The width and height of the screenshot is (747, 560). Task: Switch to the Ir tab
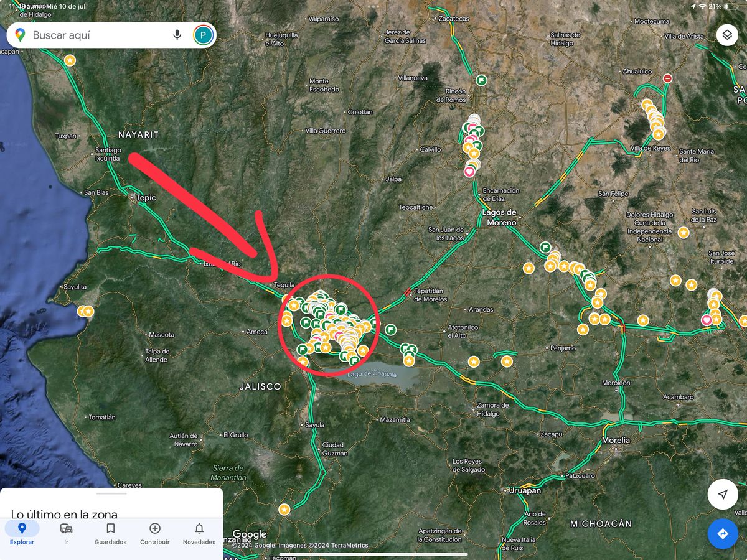(66, 533)
